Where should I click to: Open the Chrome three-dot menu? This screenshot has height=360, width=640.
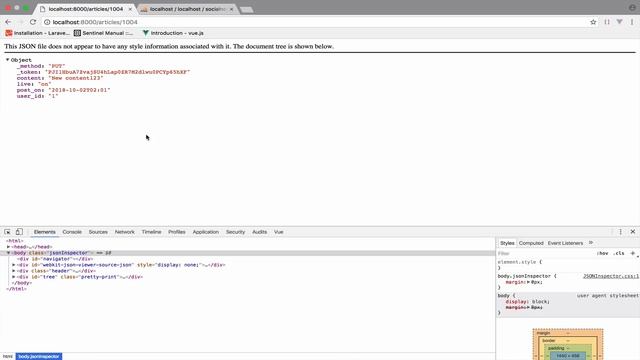632,22
